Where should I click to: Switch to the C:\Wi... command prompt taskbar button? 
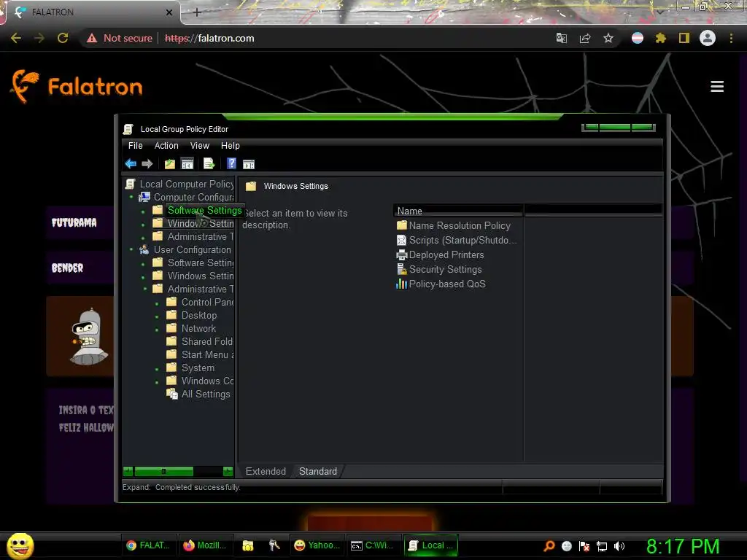coord(373,545)
